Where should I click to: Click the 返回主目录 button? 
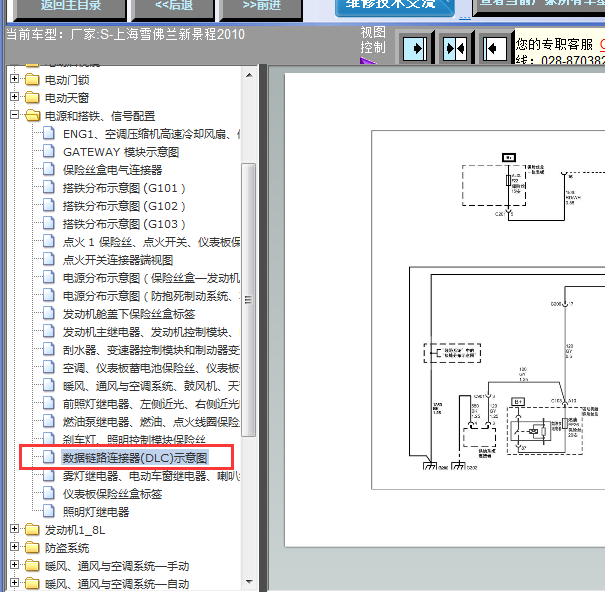pyautogui.click(x=71, y=8)
